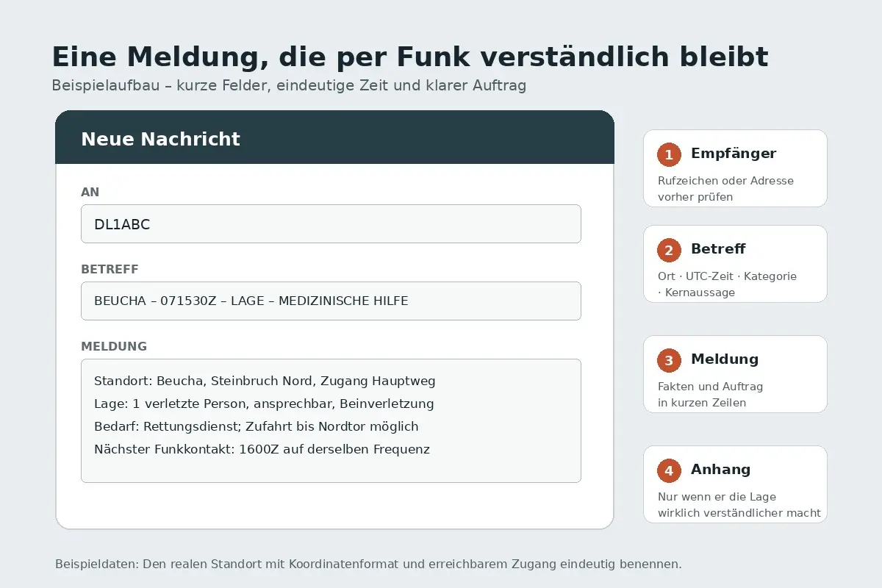The height and width of the screenshot is (588, 882).
Task: Click the number 1 badge beside Empfänger
Action: (x=669, y=154)
